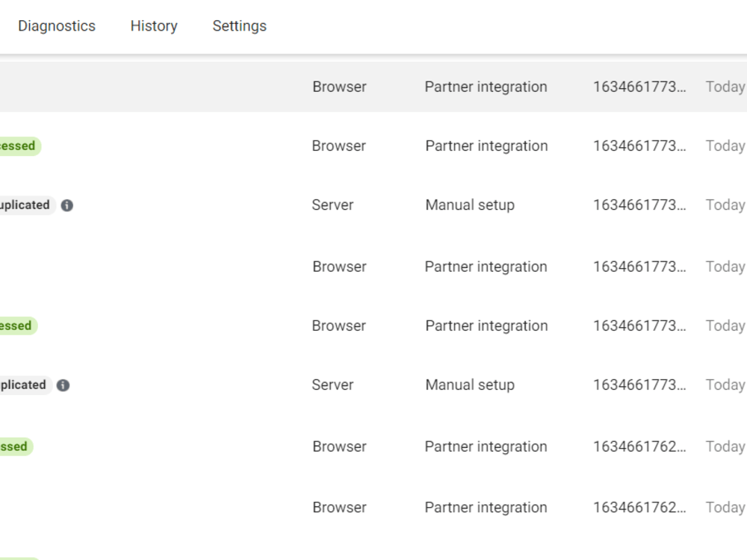Select "Server" in the "uplicated" badge row
Viewport: 747px width, 560px height.
coord(332,205)
